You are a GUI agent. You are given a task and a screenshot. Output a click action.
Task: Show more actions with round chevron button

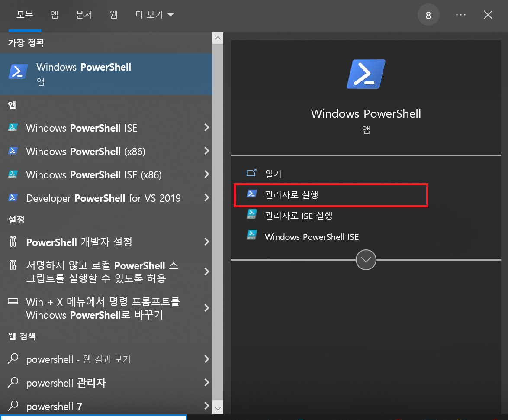pos(366,260)
